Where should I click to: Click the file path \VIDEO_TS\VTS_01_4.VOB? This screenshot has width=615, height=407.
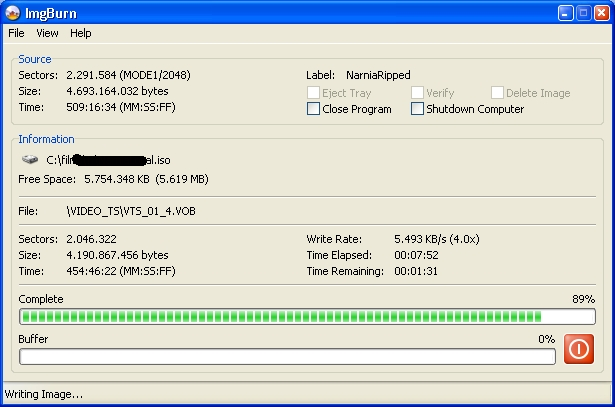[131, 211]
